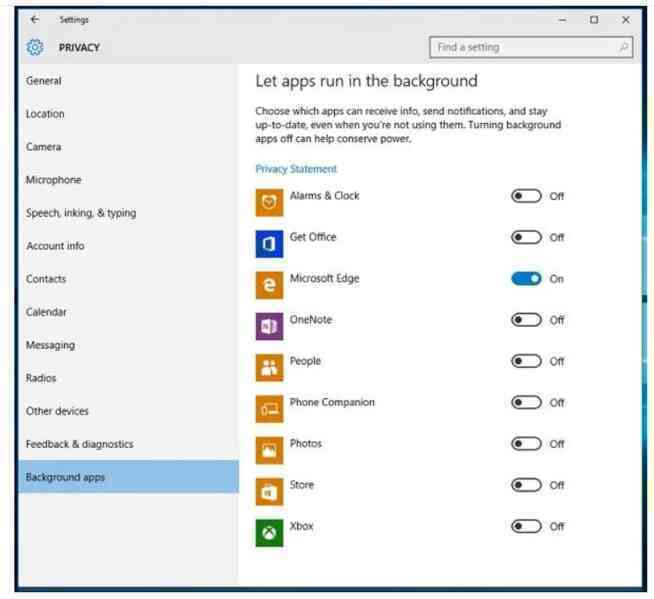Open Speech, inking, & typing

coord(128,213)
